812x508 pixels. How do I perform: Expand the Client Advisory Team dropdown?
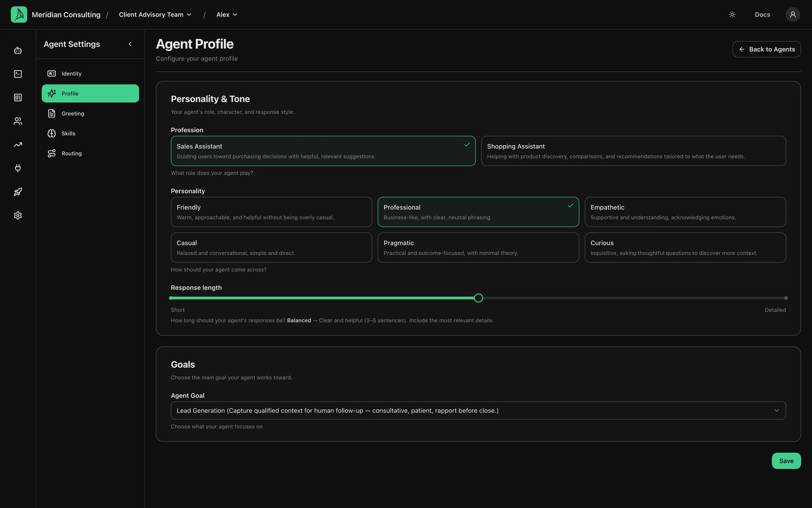(155, 15)
